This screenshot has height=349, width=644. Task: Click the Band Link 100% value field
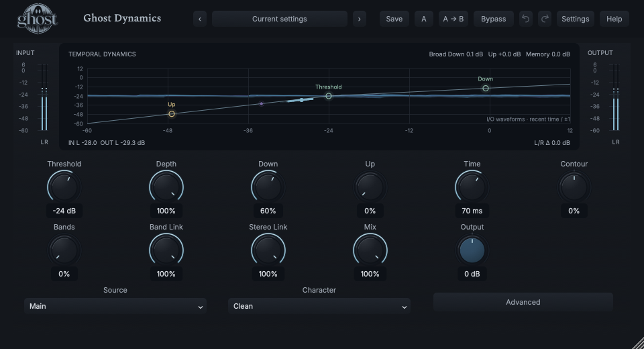point(166,275)
